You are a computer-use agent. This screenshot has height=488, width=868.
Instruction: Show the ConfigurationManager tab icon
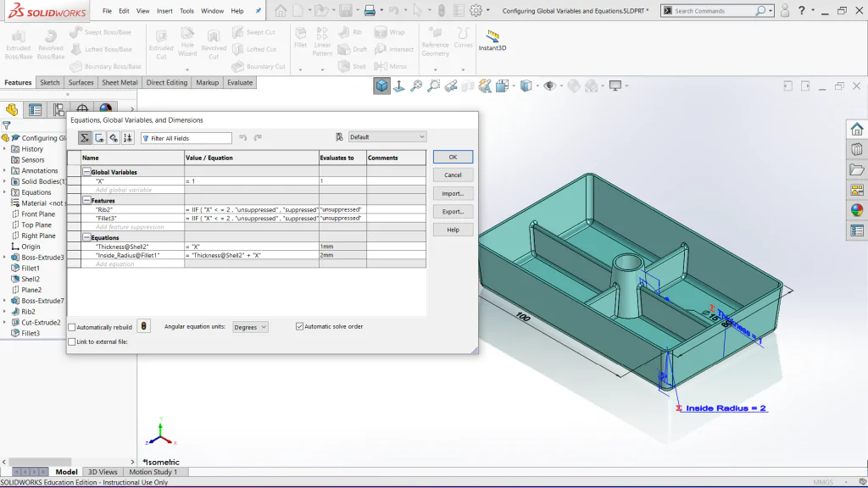[58, 109]
